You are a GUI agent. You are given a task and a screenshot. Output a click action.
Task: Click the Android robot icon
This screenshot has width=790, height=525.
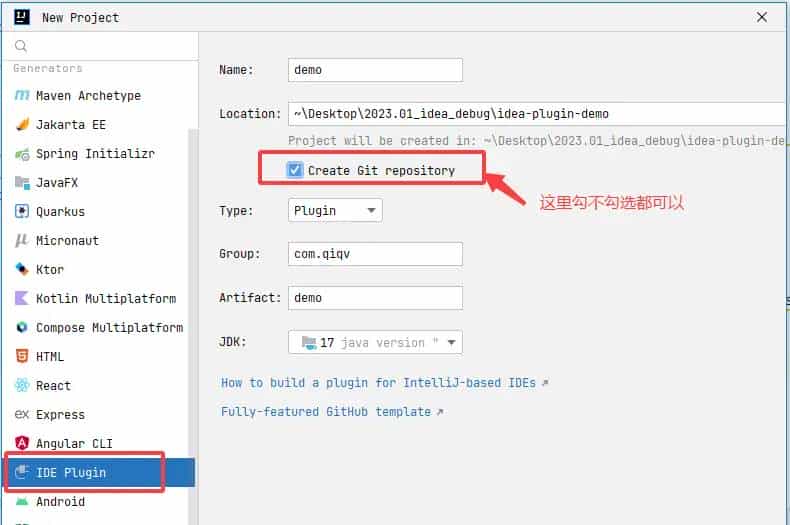click(22, 501)
